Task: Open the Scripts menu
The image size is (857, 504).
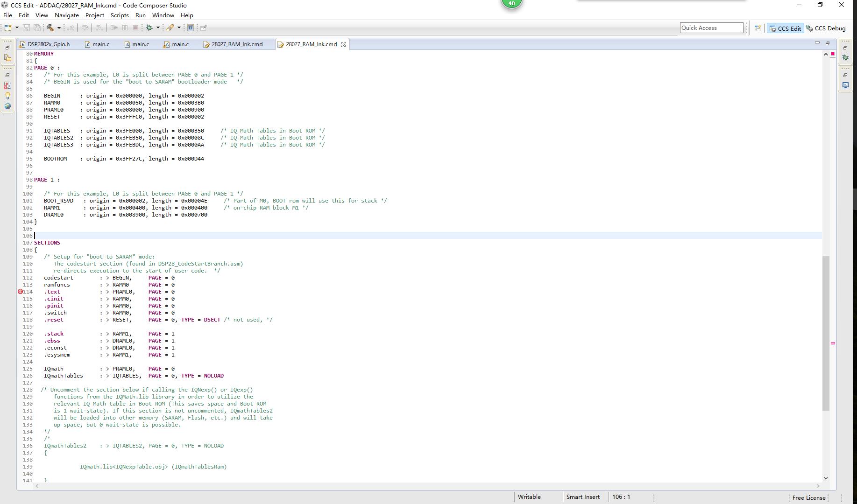Action: pos(120,15)
